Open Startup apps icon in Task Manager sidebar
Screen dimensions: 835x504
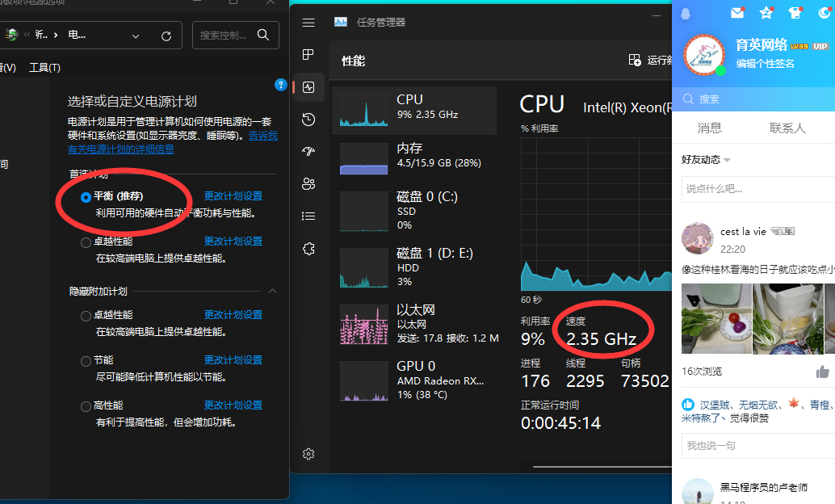[308, 151]
